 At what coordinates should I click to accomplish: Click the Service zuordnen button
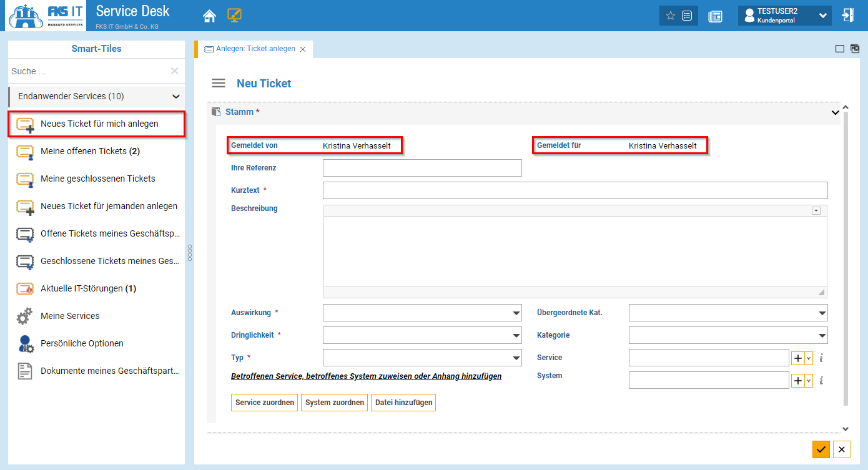(x=265, y=403)
